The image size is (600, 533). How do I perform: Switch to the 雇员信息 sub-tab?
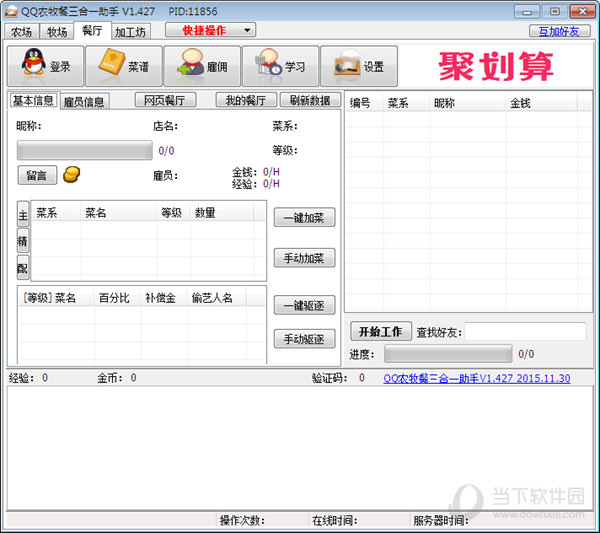[84, 101]
